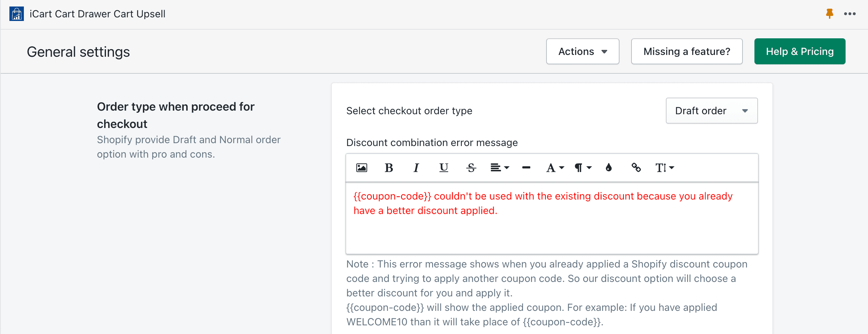The image size is (868, 334).
Task: Click the Discount combination error message label
Action: pyautogui.click(x=432, y=142)
